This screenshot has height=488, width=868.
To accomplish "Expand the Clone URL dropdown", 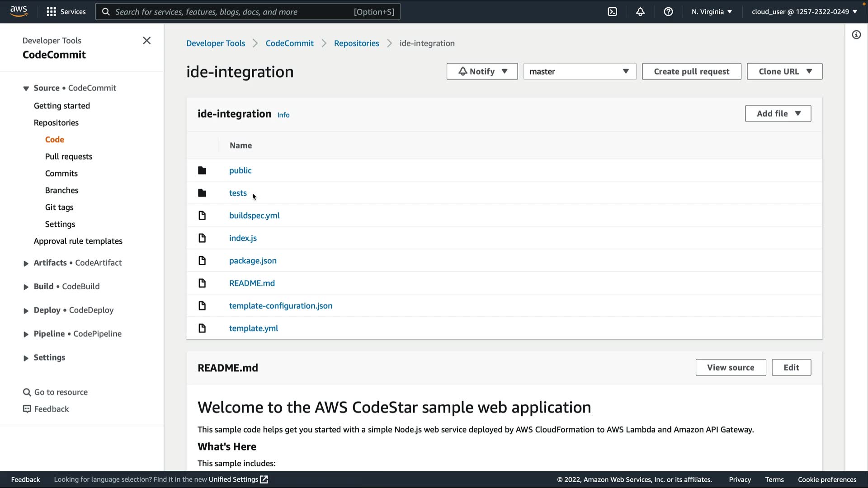I will click(784, 71).
